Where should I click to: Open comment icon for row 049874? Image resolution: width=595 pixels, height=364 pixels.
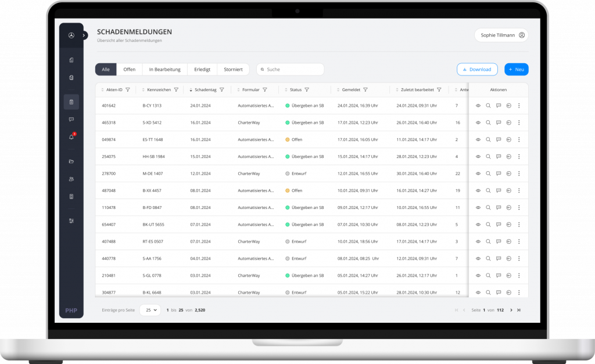tap(499, 139)
